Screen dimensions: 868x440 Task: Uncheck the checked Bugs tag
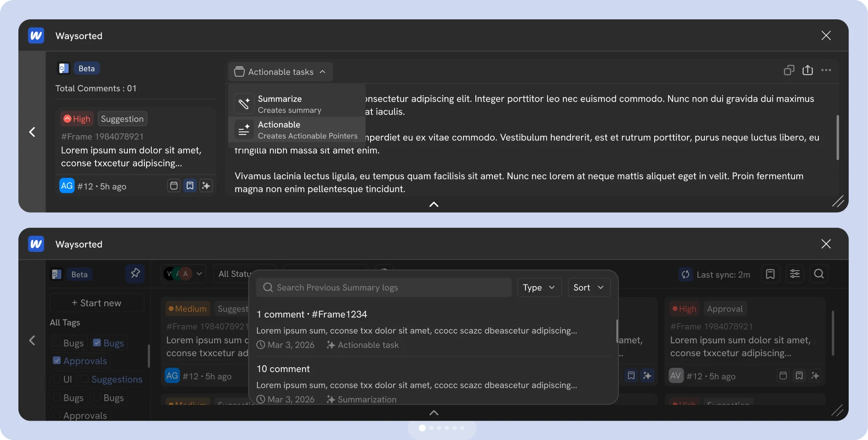(97, 343)
